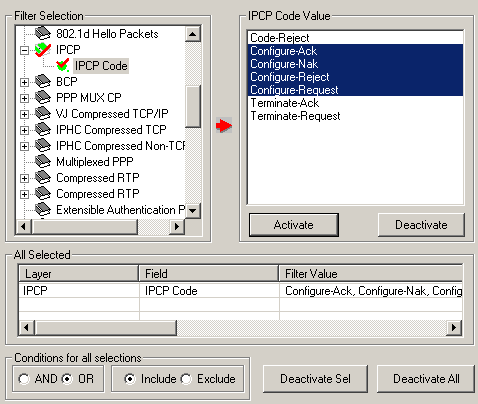The width and height of the screenshot is (478, 404).
Task: Click the All Selected horizontal scrollbar thumb
Action: 106,328
